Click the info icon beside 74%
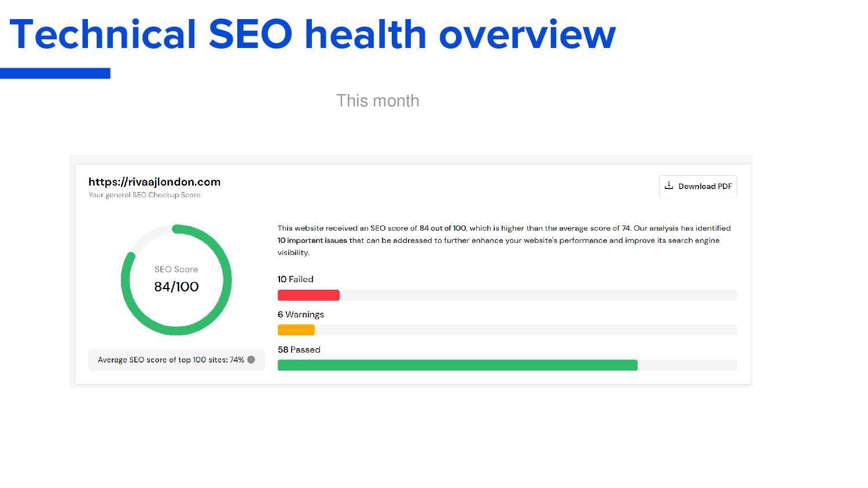The width and height of the screenshot is (868, 488). 251,360
